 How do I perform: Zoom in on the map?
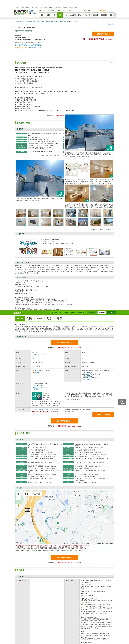(x=18, y=494)
